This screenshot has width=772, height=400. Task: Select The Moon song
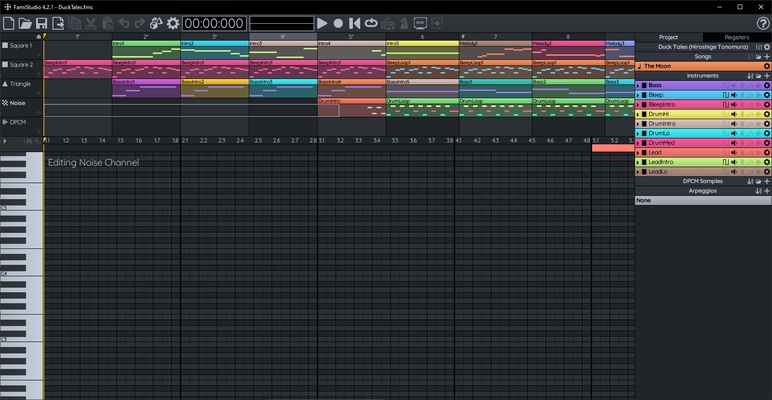(x=703, y=66)
